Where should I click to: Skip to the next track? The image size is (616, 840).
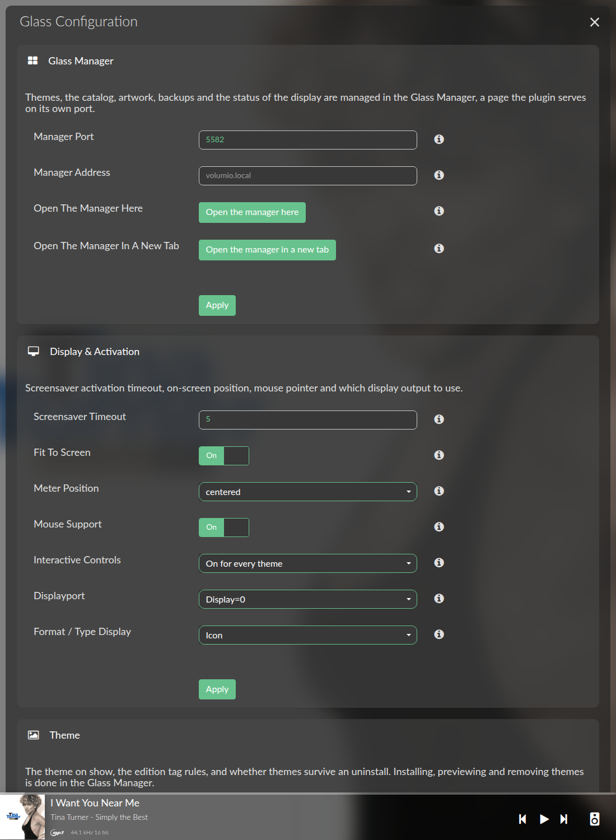(x=564, y=819)
